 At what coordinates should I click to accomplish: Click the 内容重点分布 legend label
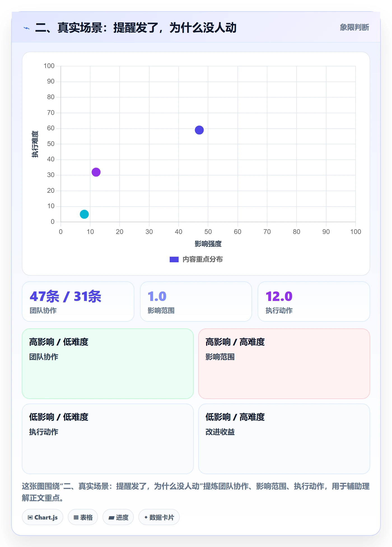(202, 259)
